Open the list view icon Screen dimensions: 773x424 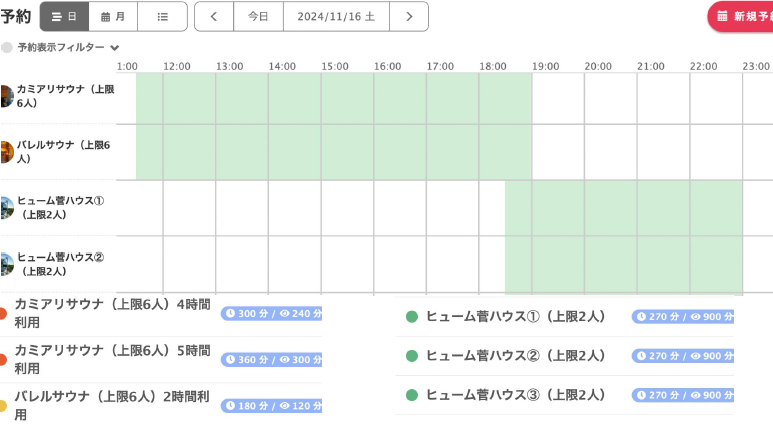click(162, 17)
